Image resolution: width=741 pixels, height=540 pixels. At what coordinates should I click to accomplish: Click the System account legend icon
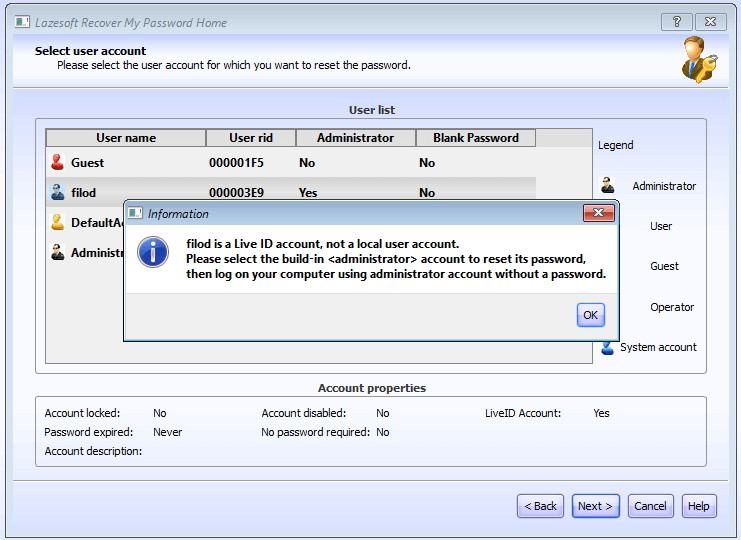607,347
